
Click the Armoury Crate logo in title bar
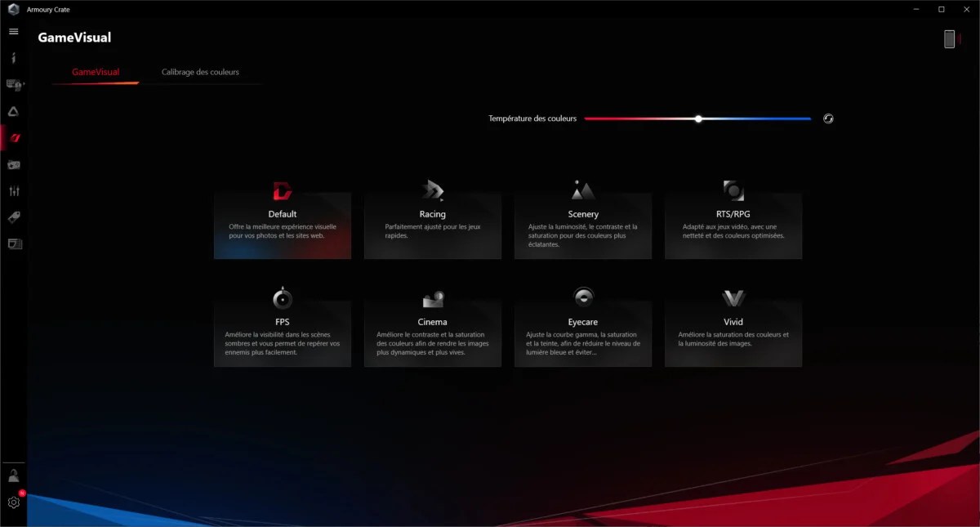(13, 9)
